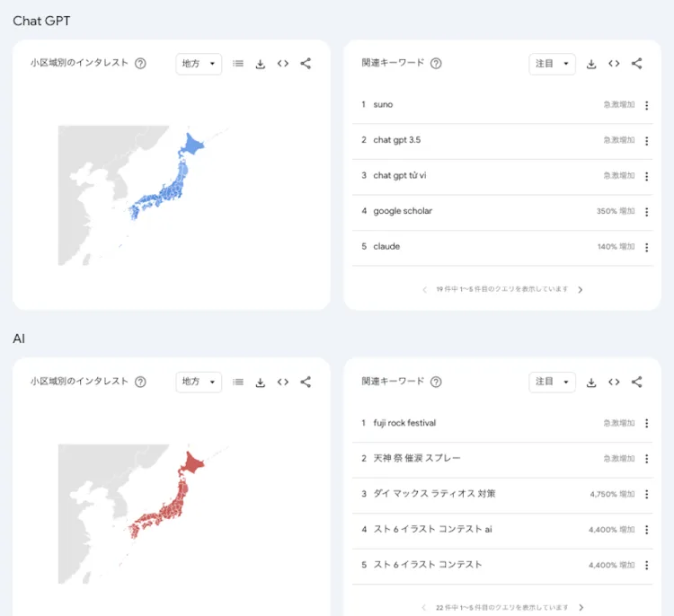Open the 注目 dropdown in Chat GPT keywords card
This screenshot has width=674, height=616.
[552, 64]
